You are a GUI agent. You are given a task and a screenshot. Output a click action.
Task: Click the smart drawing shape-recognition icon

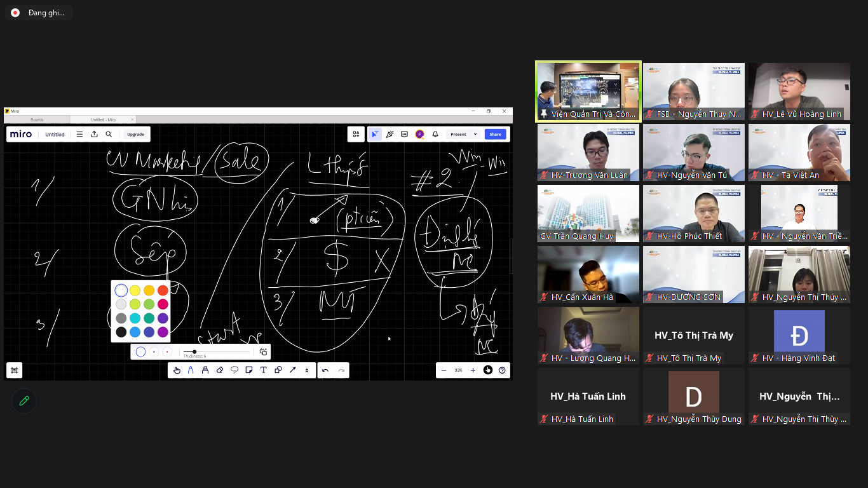263,351
